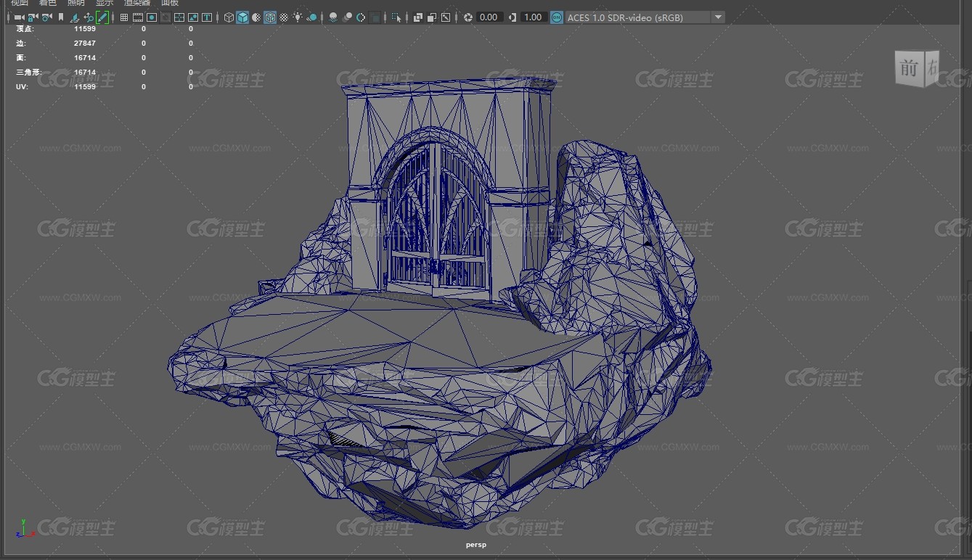Toggle the Gate Mask
The image size is (972, 560).
pos(166,17)
